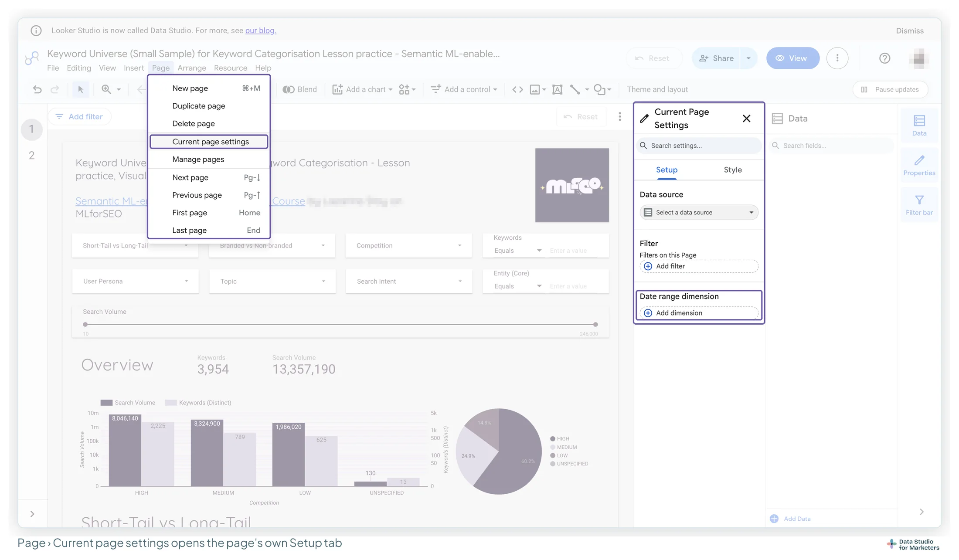Follow the our blog link
959x560 pixels.
click(x=261, y=31)
